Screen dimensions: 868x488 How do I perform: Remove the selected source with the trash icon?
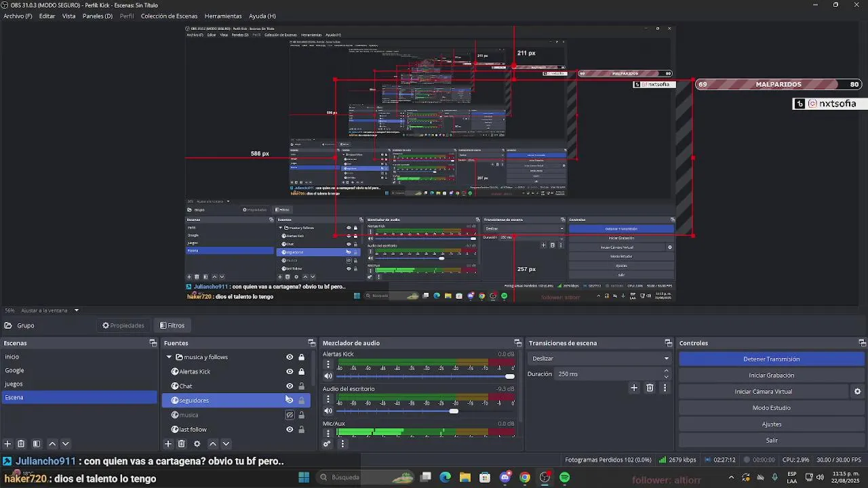pos(182,444)
